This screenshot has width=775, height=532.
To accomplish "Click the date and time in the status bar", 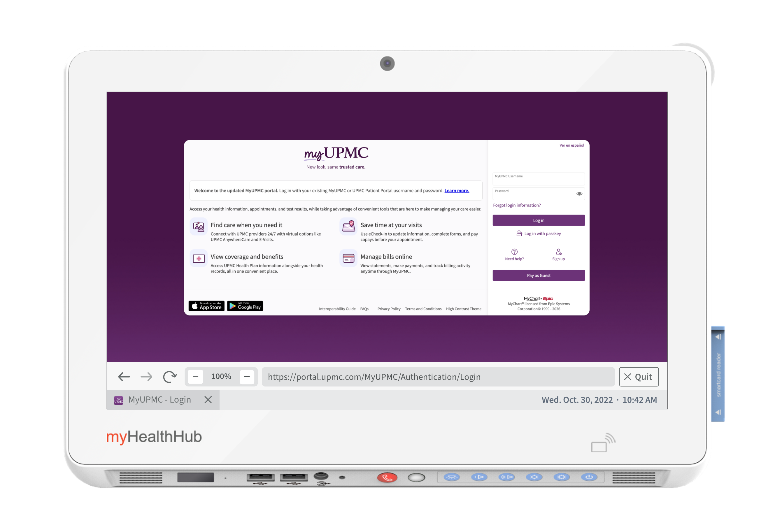I will coord(599,399).
